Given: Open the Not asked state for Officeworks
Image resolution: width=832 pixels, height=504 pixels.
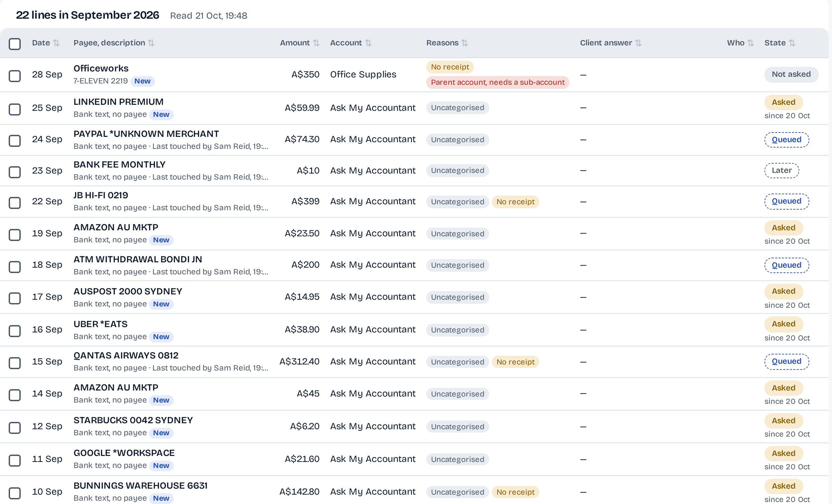Looking at the screenshot, I should pyautogui.click(x=791, y=74).
